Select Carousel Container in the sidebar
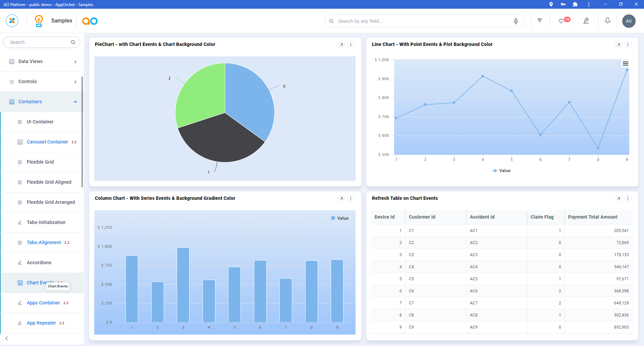 click(x=47, y=142)
